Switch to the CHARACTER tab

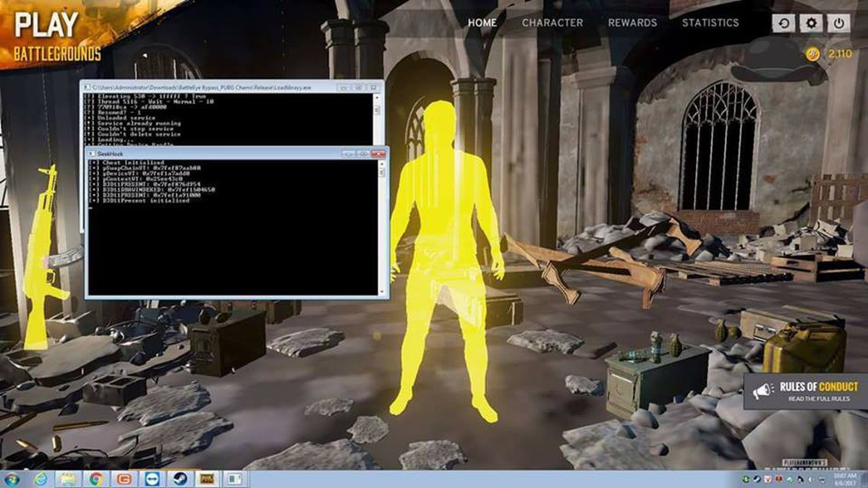(x=553, y=22)
